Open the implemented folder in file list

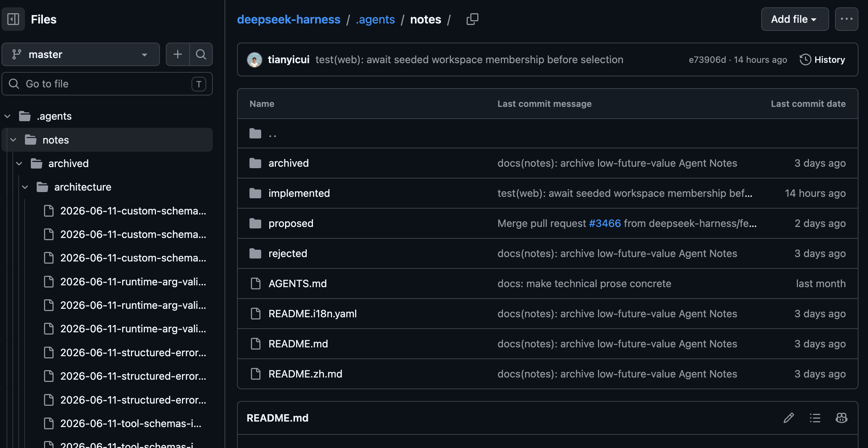click(x=299, y=193)
